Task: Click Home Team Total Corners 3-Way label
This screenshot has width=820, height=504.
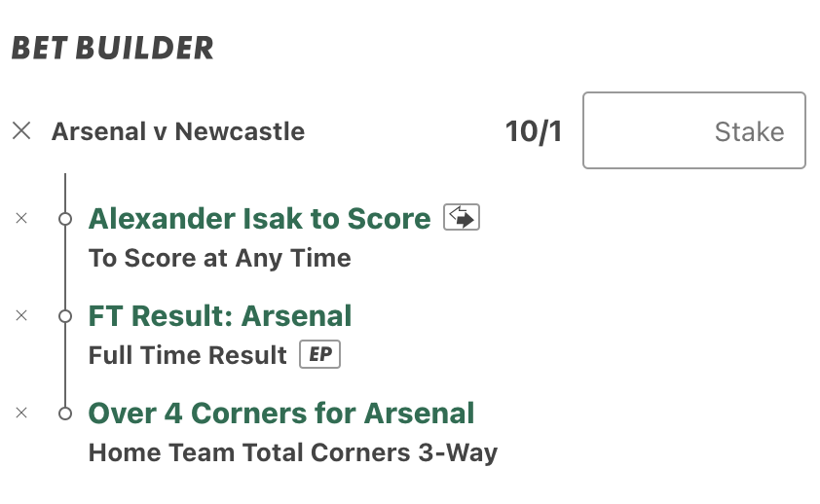Action: 293,452
